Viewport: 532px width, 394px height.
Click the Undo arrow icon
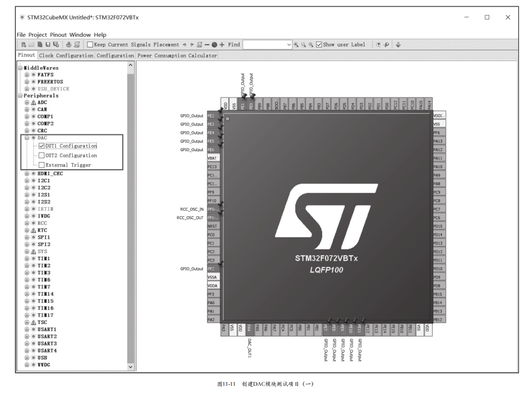185,45
